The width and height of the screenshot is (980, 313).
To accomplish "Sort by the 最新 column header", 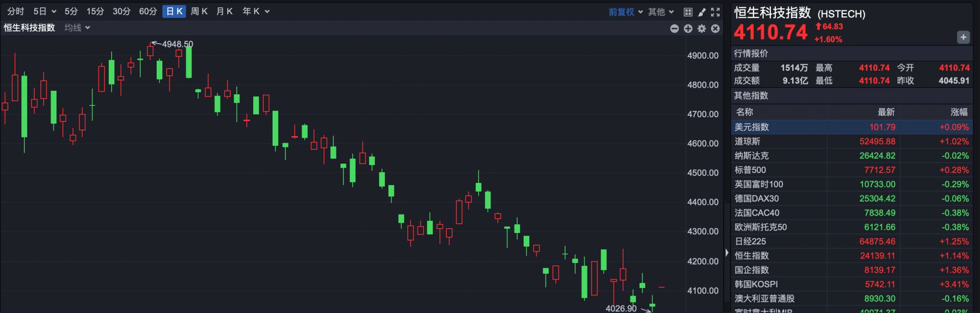I will pos(886,112).
